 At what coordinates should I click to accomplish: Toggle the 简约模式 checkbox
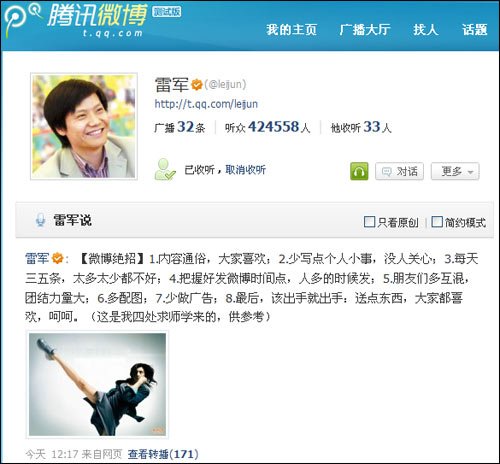coord(437,222)
